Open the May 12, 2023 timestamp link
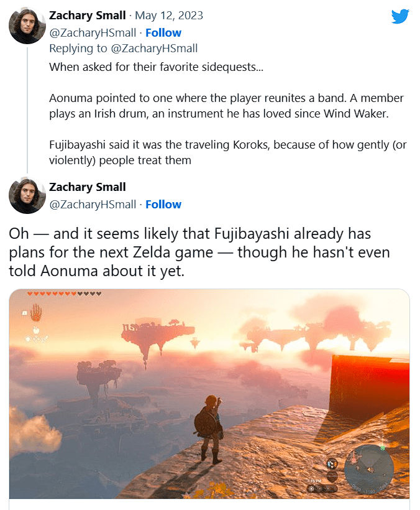 point(169,16)
